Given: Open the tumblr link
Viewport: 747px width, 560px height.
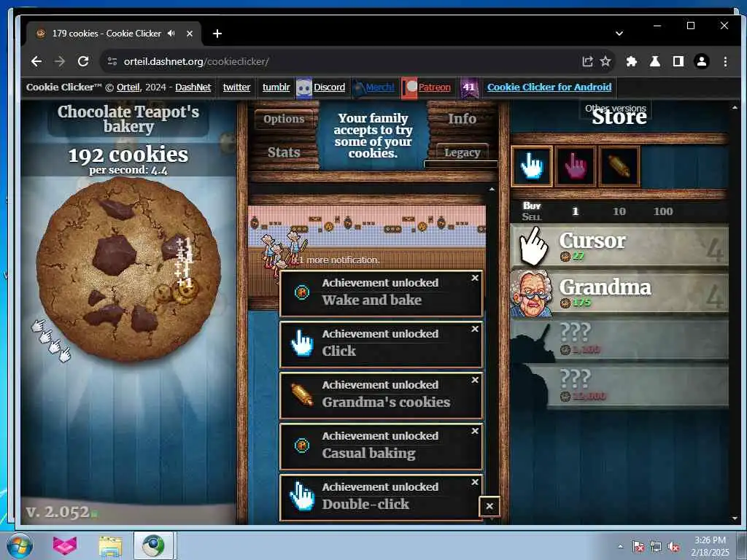Looking at the screenshot, I should click(x=276, y=87).
